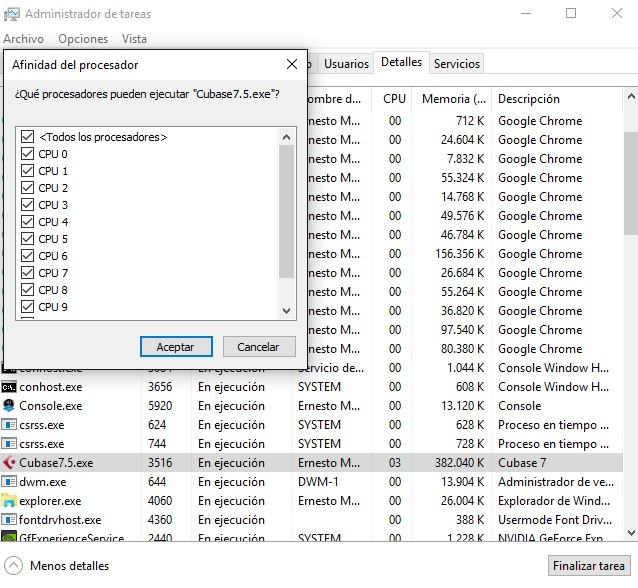
Task: Click the GfExperienceService NVIDIA icon
Action: 9,539
